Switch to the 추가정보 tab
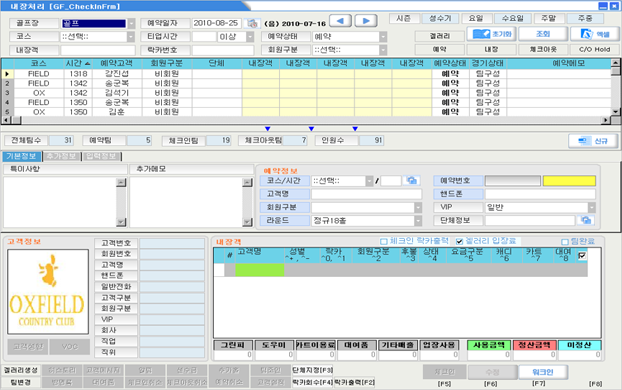The width and height of the screenshot is (622, 390). pyautogui.click(x=61, y=156)
